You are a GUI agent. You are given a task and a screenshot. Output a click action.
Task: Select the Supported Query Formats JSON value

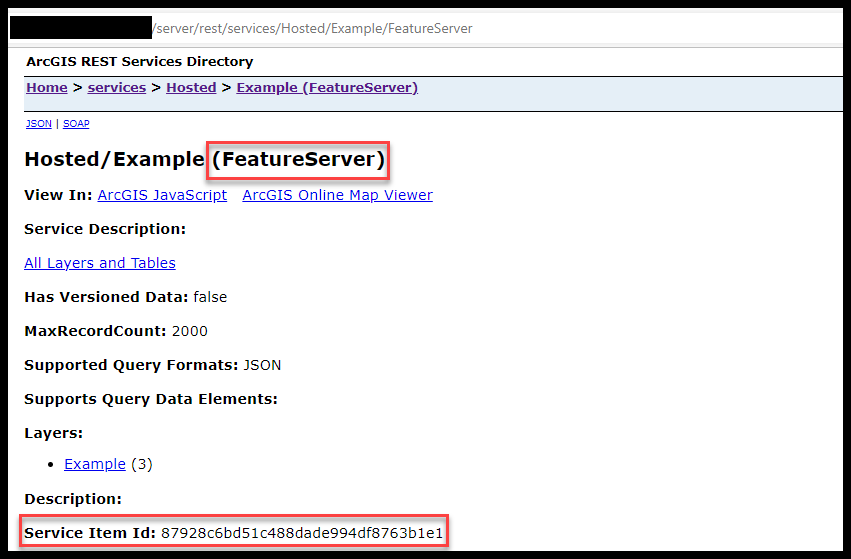pyautogui.click(x=262, y=365)
